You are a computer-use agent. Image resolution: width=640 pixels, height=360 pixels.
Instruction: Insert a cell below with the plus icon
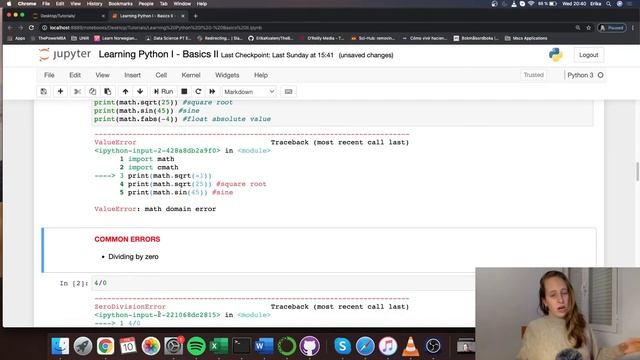[x=60, y=91]
